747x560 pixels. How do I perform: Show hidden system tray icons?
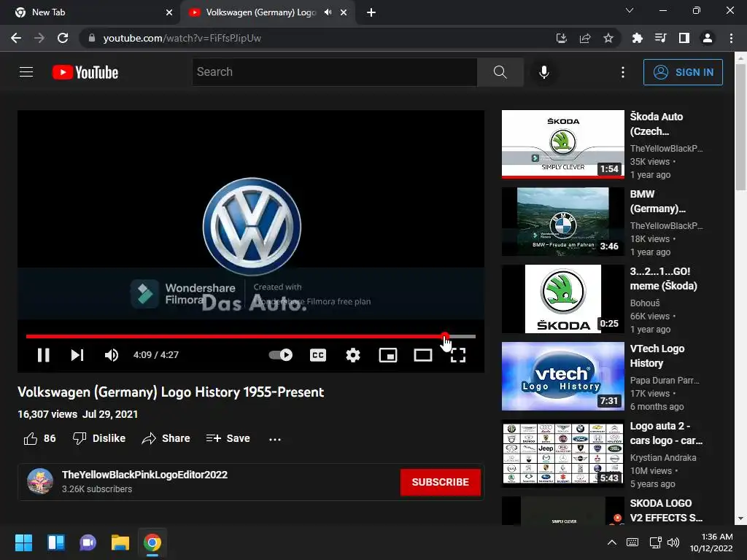(x=612, y=542)
